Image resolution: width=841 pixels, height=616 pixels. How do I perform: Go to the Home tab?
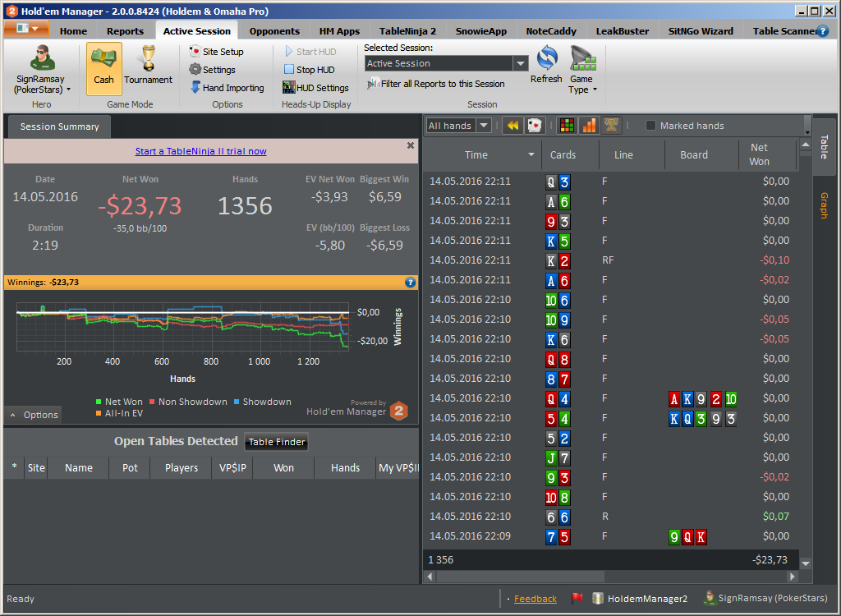[x=73, y=31]
